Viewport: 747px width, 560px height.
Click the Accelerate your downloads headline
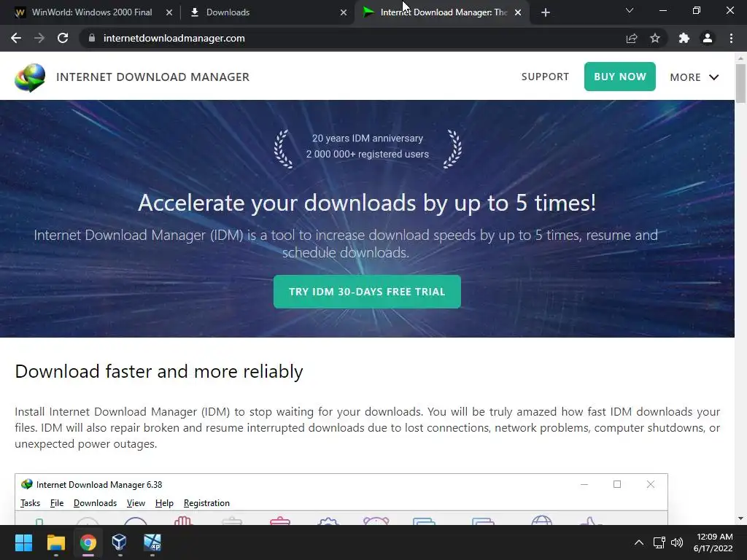367,203
